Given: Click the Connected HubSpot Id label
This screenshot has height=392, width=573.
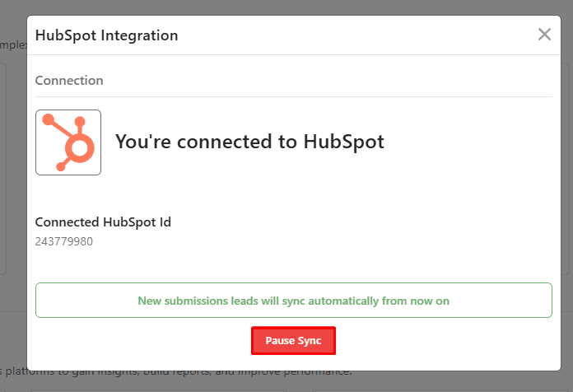Looking at the screenshot, I should [103, 222].
